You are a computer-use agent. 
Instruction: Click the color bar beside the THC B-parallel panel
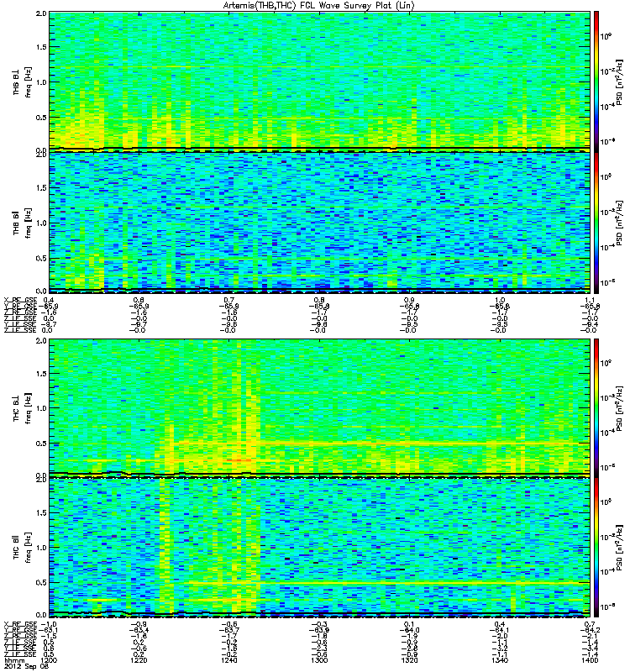pos(596,548)
